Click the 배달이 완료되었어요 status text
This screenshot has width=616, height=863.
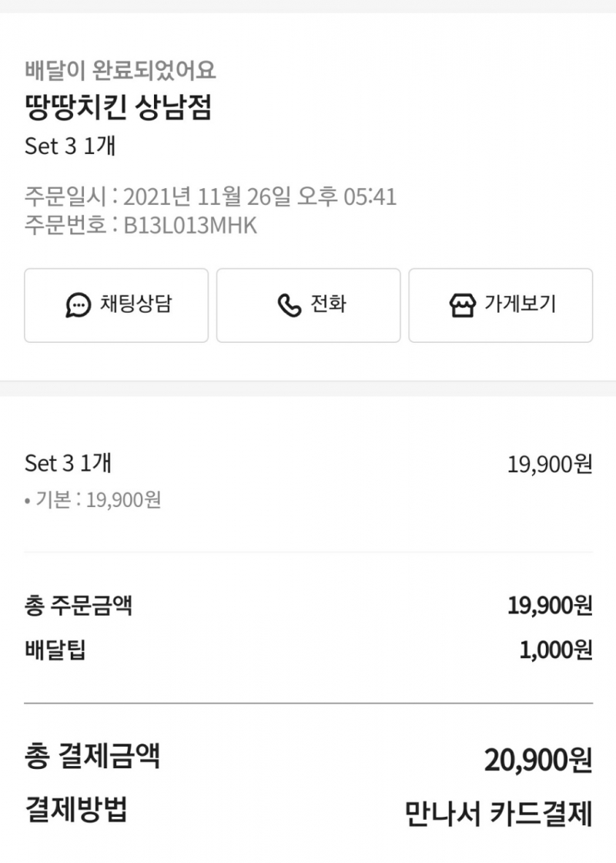click(x=120, y=71)
